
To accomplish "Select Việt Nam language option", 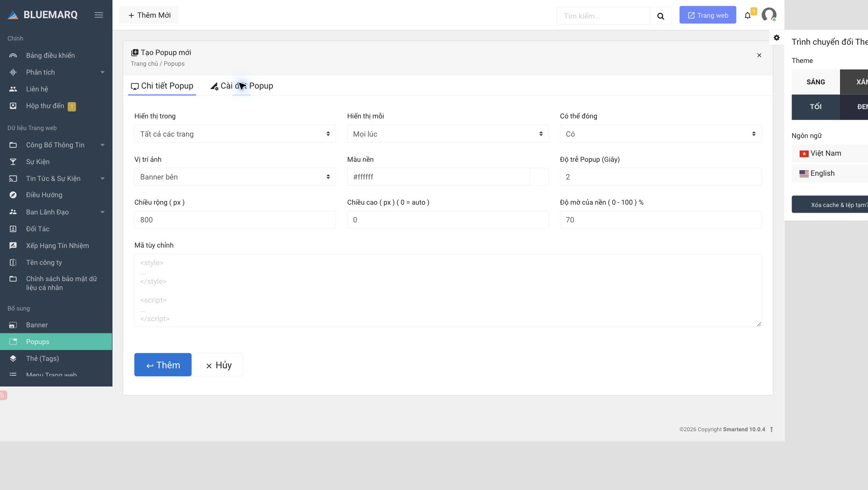I will pyautogui.click(x=830, y=153).
